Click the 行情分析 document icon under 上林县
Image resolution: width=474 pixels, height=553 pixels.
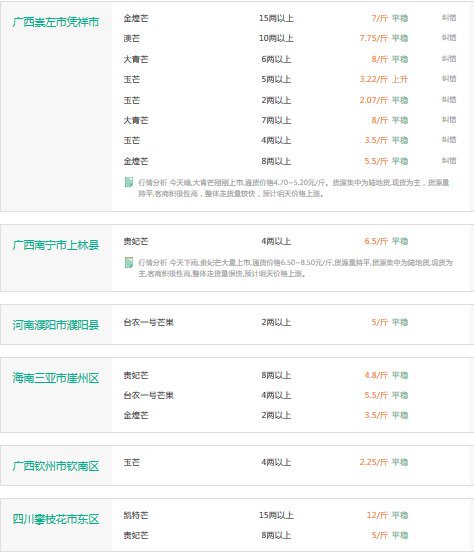point(129,262)
